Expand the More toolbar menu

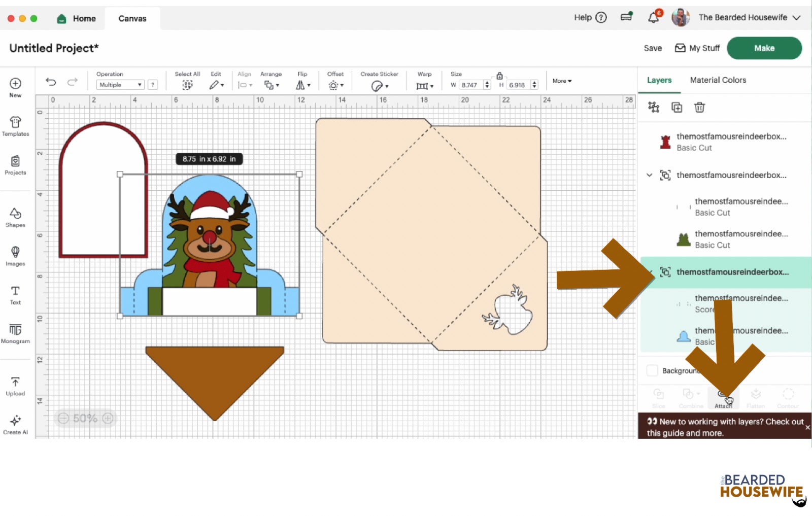pyautogui.click(x=562, y=81)
